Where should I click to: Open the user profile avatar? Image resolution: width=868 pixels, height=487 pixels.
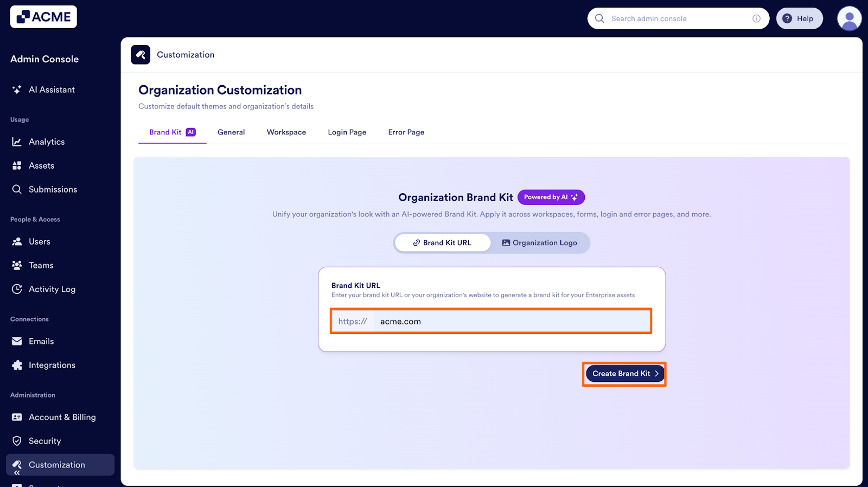(x=850, y=18)
